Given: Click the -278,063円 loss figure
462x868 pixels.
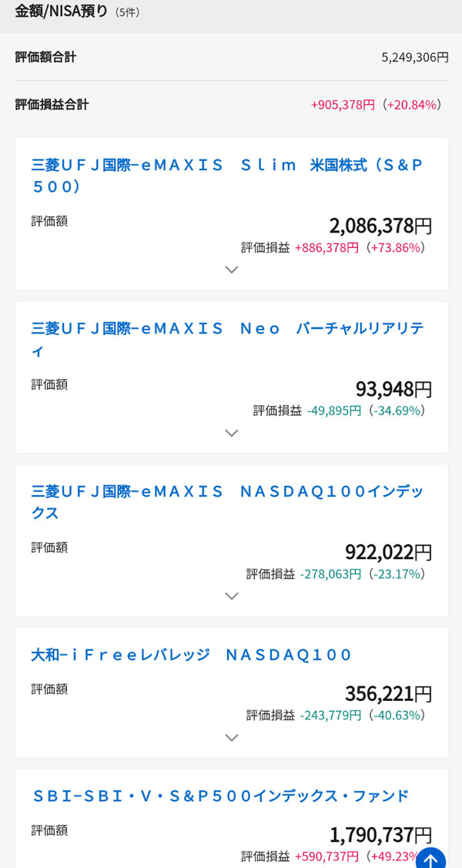Looking at the screenshot, I should (330, 574).
